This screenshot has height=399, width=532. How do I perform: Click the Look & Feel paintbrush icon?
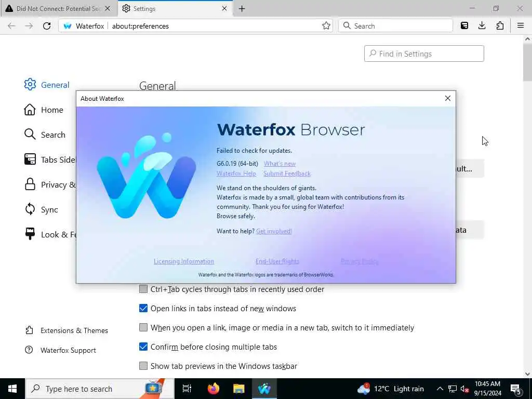pos(30,234)
